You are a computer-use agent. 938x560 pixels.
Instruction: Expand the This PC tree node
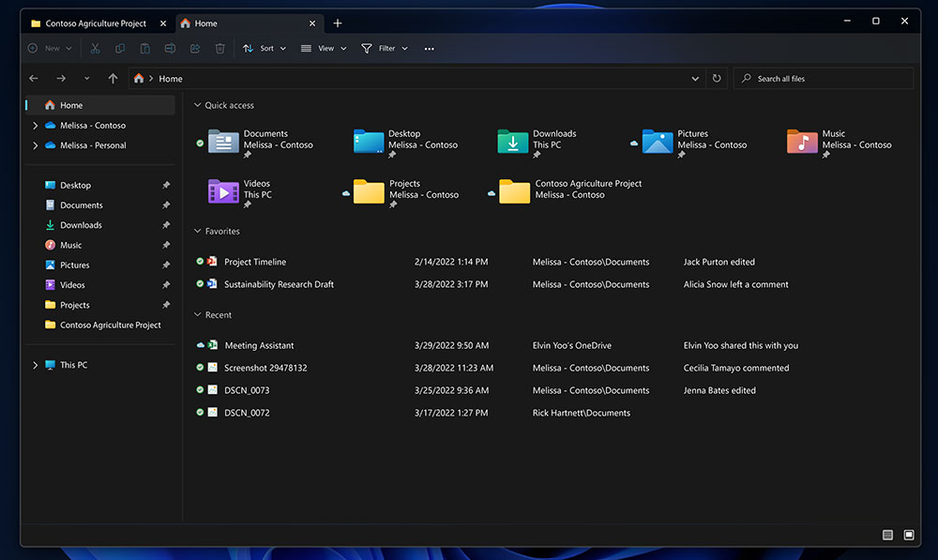click(x=35, y=365)
